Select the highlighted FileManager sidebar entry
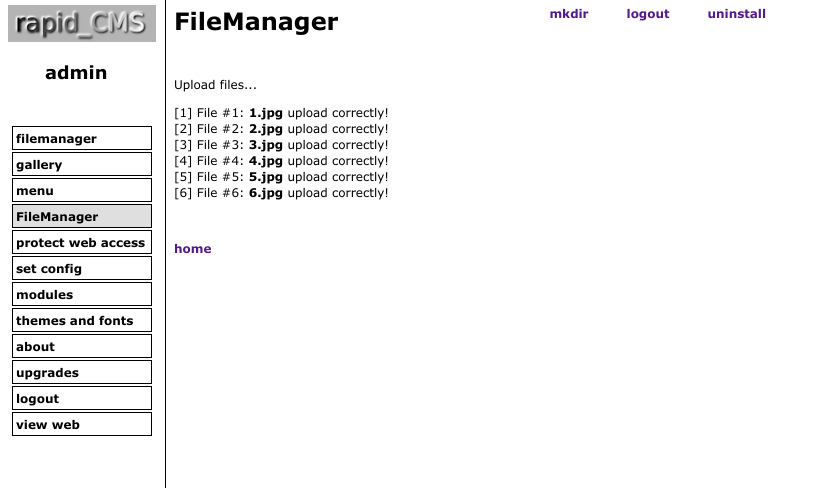This screenshot has width=838, height=488. [82, 216]
